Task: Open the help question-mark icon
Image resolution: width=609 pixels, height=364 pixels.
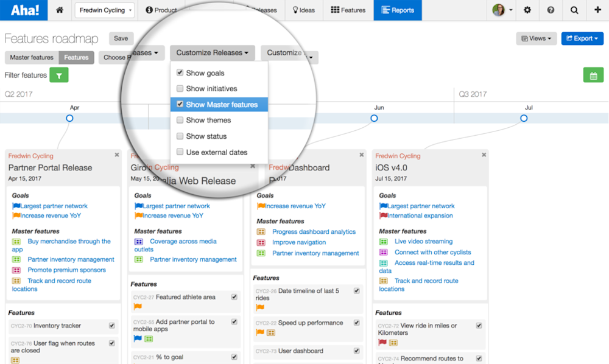Action: pyautogui.click(x=551, y=10)
